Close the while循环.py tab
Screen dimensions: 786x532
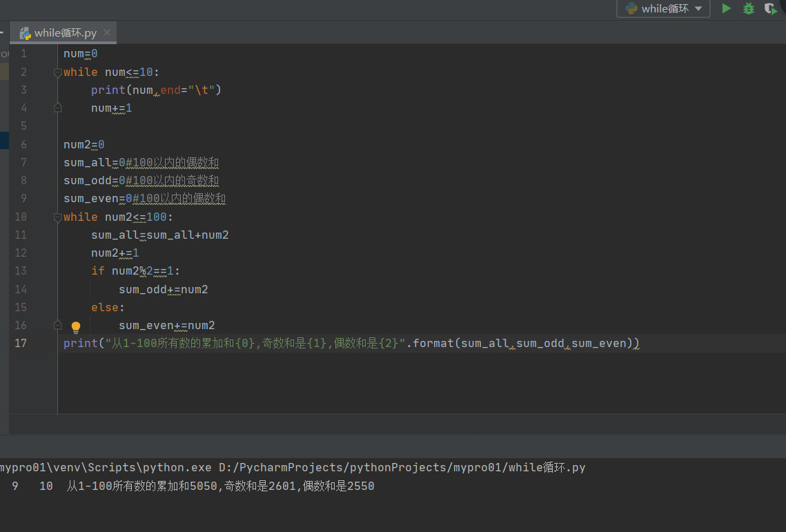tap(107, 32)
